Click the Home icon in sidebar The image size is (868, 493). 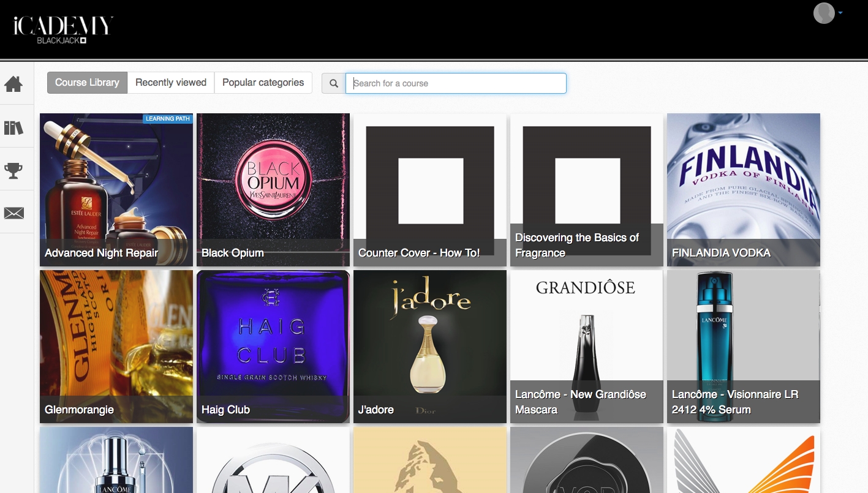13,84
